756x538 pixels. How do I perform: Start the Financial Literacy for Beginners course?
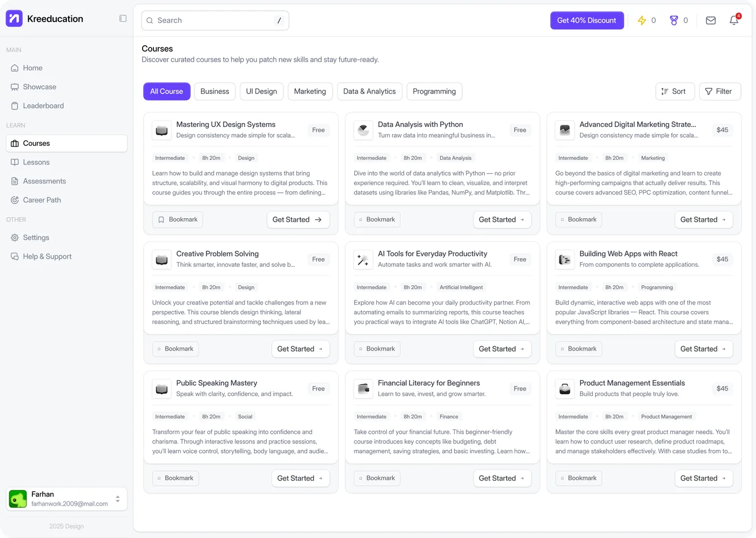pyautogui.click(x=502, y=478)
